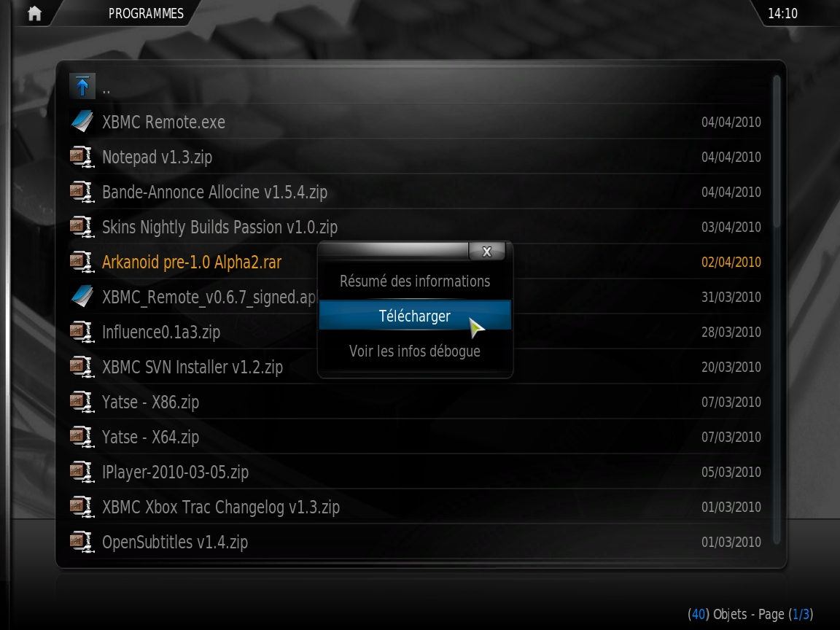Select the Yatse - X86.zip filename

[150, 402]
